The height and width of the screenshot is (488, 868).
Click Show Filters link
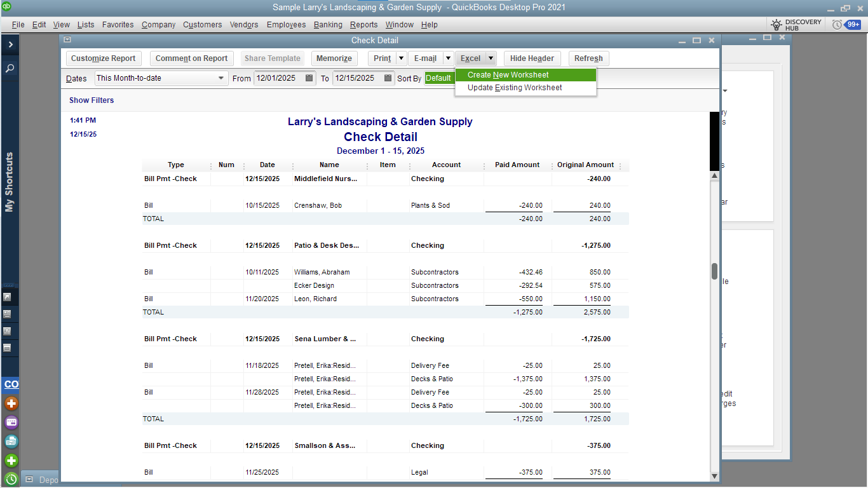click(x=92, y=100)
